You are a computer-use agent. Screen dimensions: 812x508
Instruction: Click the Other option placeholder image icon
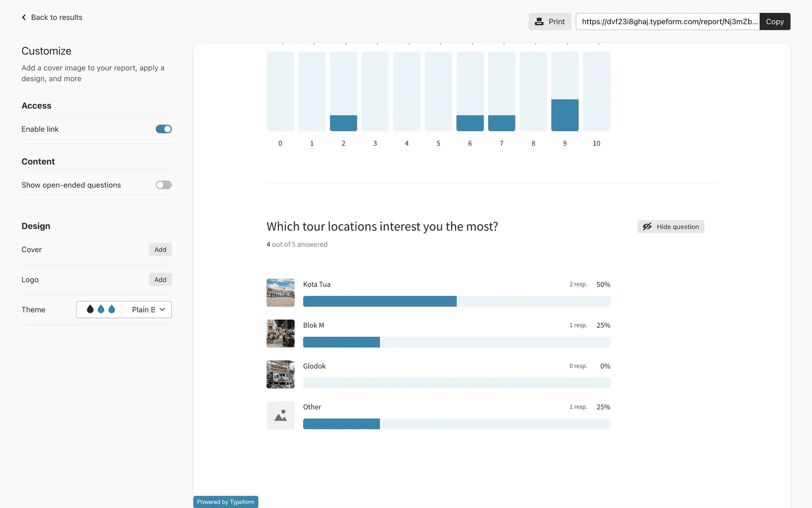280,415
